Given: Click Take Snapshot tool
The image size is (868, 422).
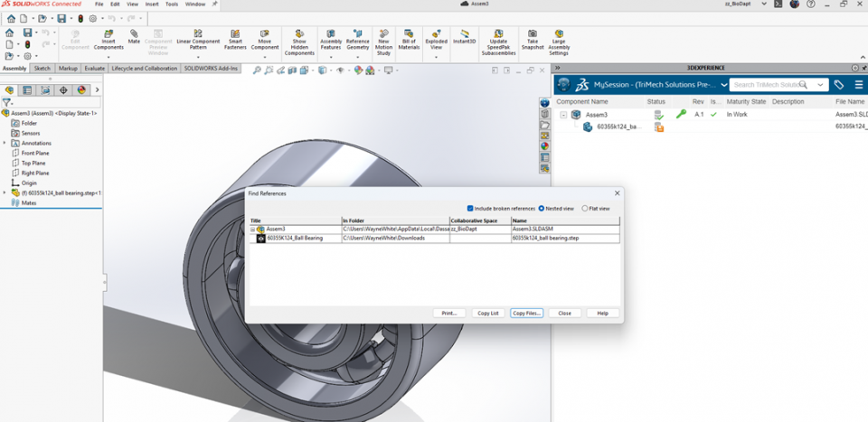Looking at the screenshot, I should pos(533,40).
